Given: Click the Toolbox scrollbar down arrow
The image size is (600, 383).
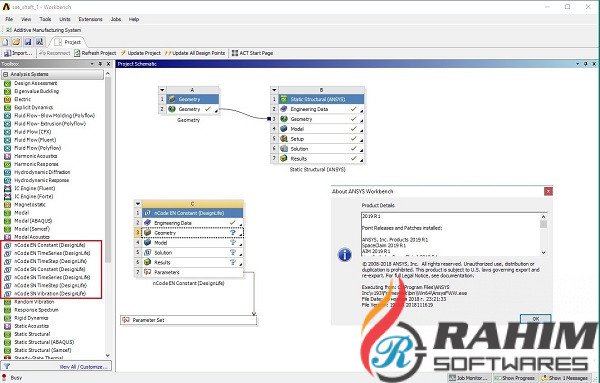Looking at the screenshot, I should coord(108,355).
